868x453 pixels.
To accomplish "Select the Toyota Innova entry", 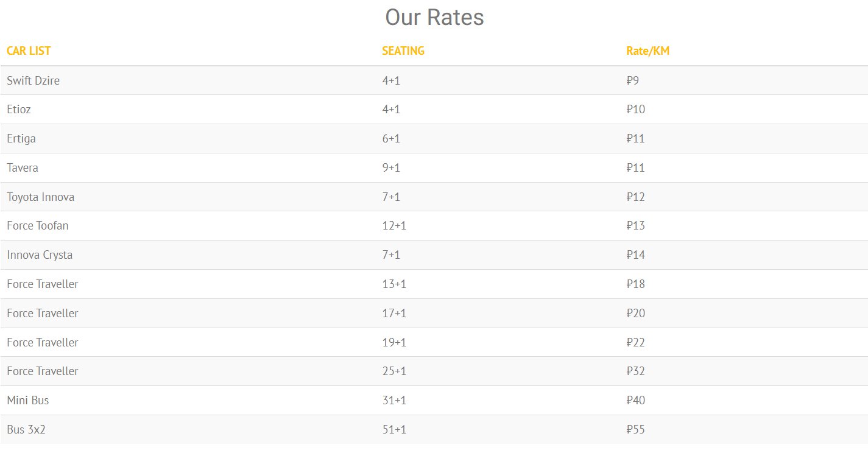I will (x=41, y=197).
